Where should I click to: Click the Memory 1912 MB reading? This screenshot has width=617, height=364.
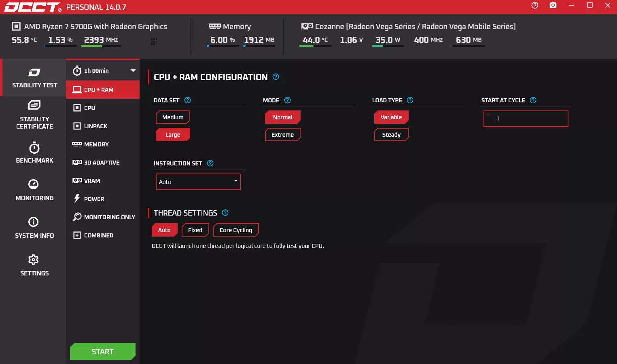coord(259,40)
